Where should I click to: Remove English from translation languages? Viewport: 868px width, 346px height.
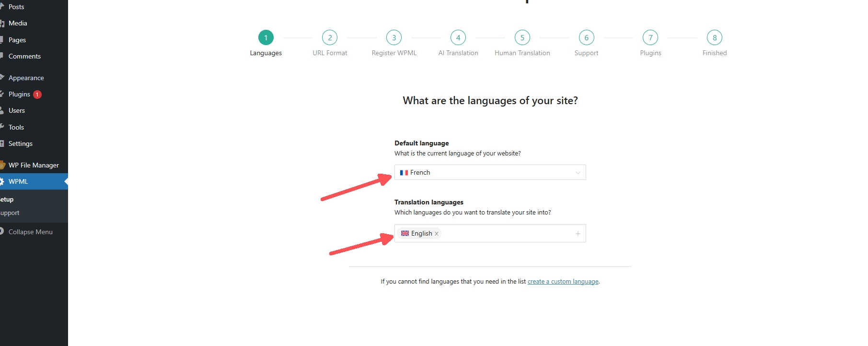pyautogui.click(x=437, y=234)
